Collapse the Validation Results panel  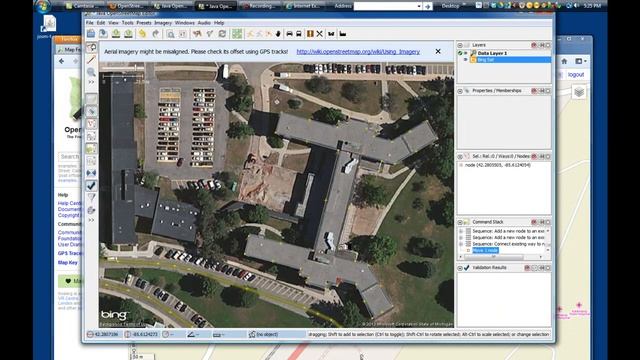(460, 268)
